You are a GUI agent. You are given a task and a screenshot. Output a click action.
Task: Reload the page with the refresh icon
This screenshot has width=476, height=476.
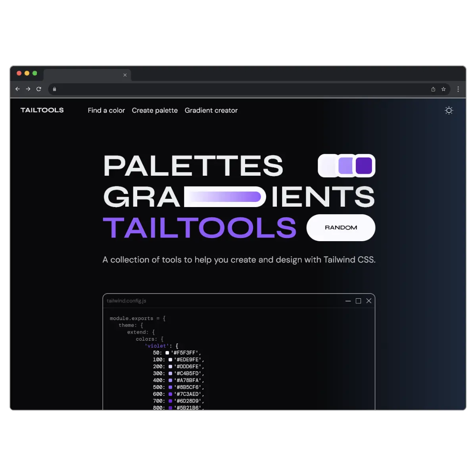(x=39, y=89)
